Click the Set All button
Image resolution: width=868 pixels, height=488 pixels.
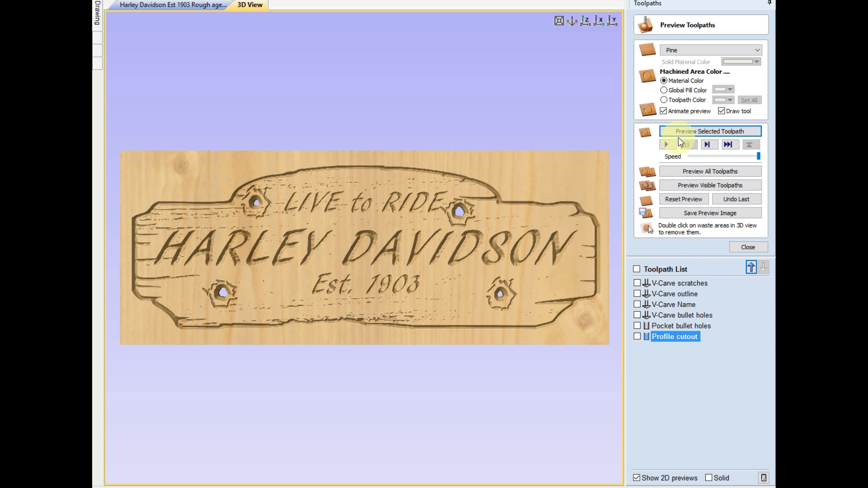point(749,100)
